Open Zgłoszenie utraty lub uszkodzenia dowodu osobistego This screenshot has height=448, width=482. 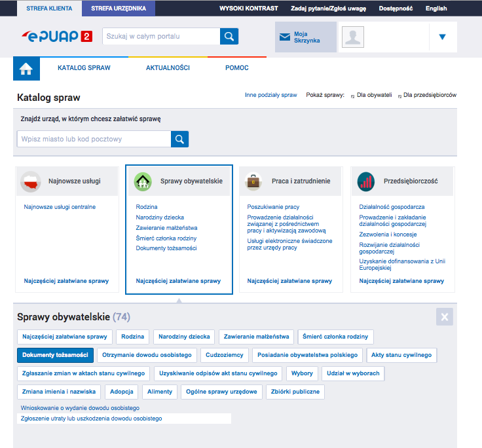91,419
